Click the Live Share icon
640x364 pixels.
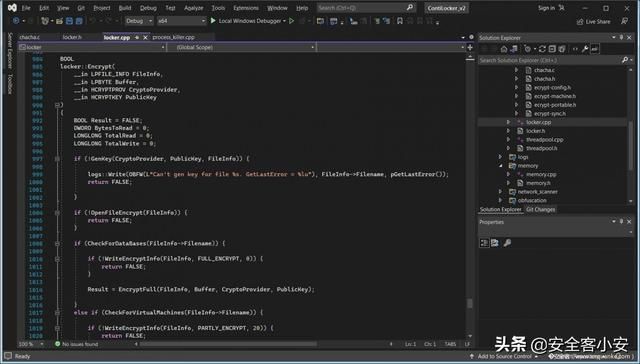(580, 22)
